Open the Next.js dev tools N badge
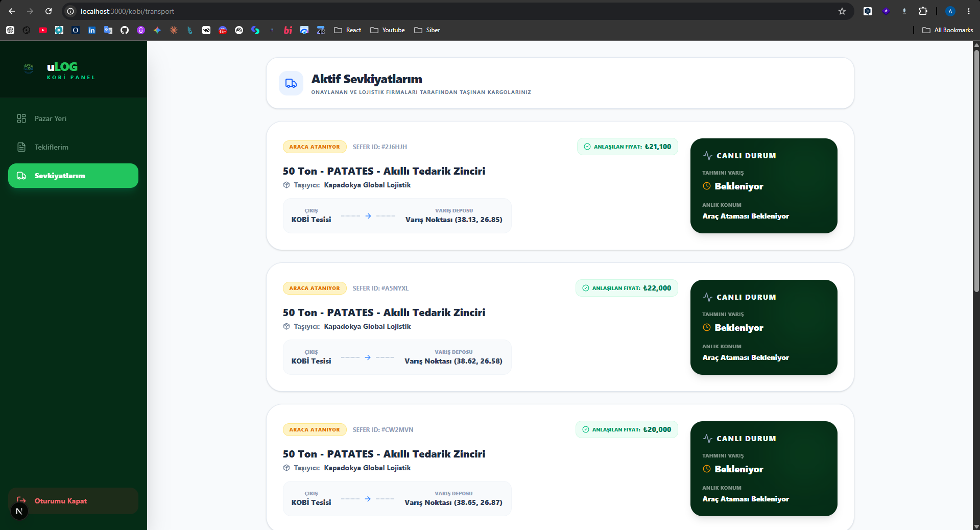The image size is (980, 530). pyautogui.click(x=19, y=511)
